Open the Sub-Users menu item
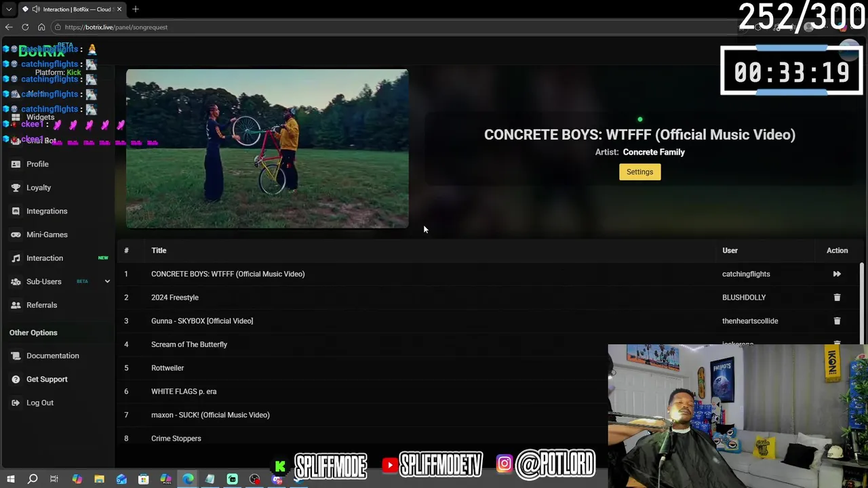 pyautogui.click(x=43, y=281)
